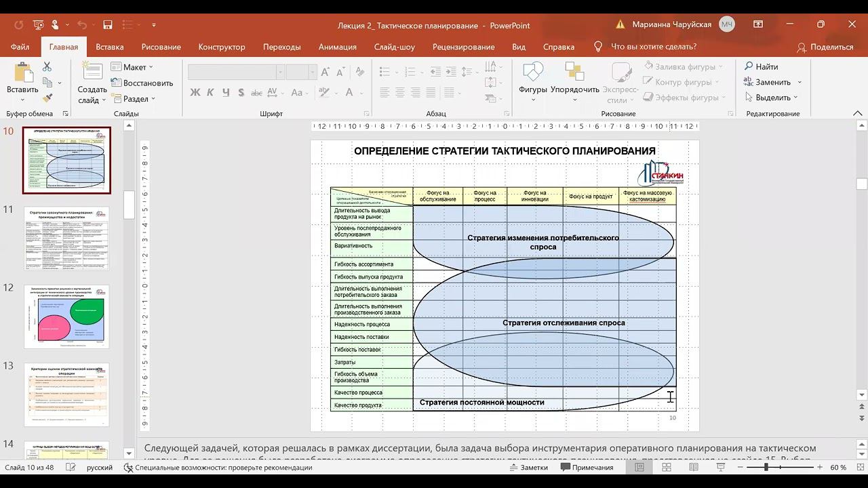Toggle center text alignment
Image resolution: width=868 pixels, height=488 pixels.
[x=400, y=92]
